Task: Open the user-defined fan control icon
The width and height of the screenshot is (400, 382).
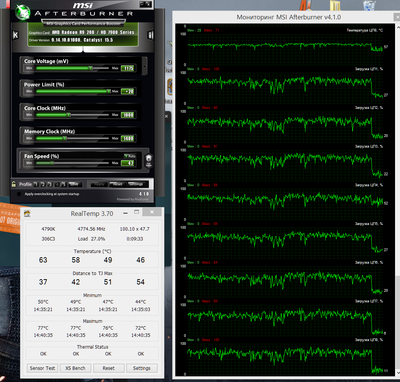Action: tap(149, 160)
